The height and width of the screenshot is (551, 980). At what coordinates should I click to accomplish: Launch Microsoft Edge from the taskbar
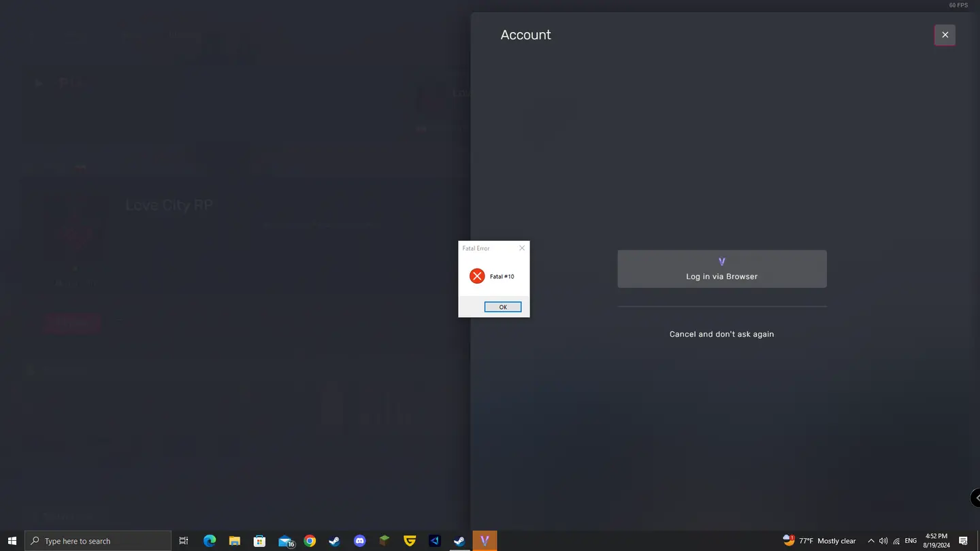(209, 541)
